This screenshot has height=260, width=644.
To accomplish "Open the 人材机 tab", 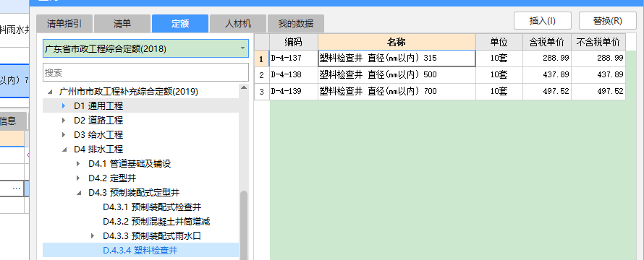I will pos(238,24).
